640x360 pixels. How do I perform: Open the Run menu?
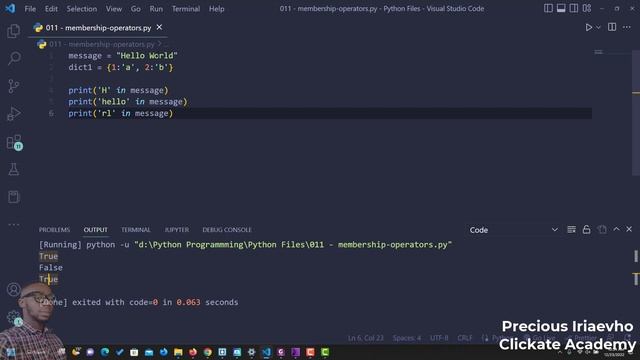156,9
